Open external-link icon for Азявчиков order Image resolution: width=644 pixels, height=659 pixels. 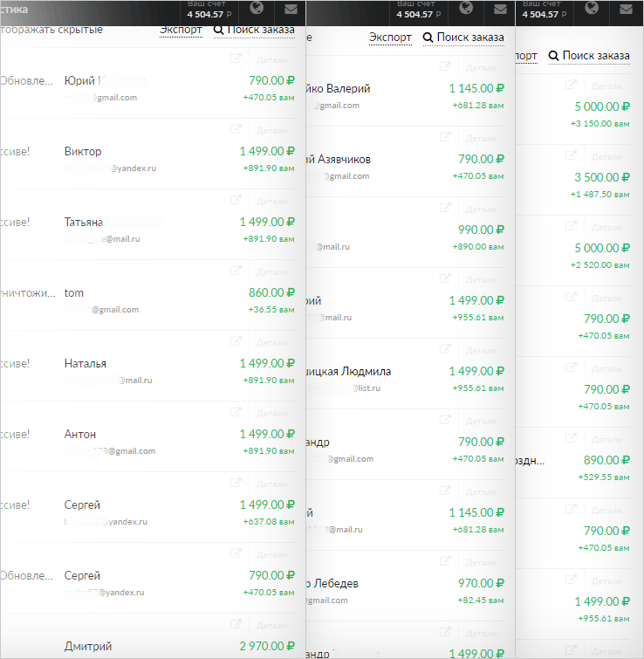pyautogui.click(x=445, y=138)
